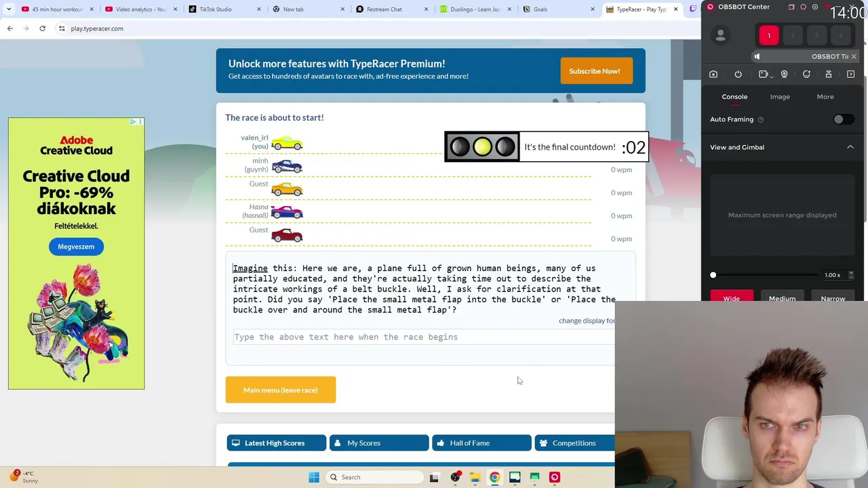Select camera slot 2 in OBSBOT Center
The width and height of the screenshot is (868, 488).
point(793,35)
